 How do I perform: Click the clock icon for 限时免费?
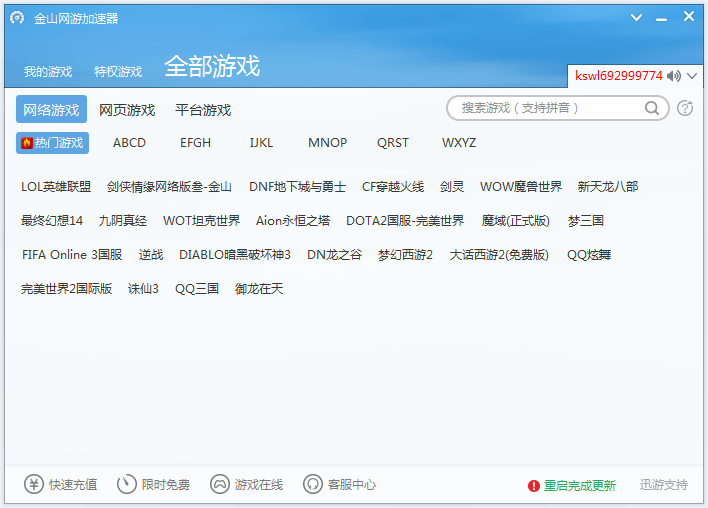pyautogui.click(x=127, y=484)
